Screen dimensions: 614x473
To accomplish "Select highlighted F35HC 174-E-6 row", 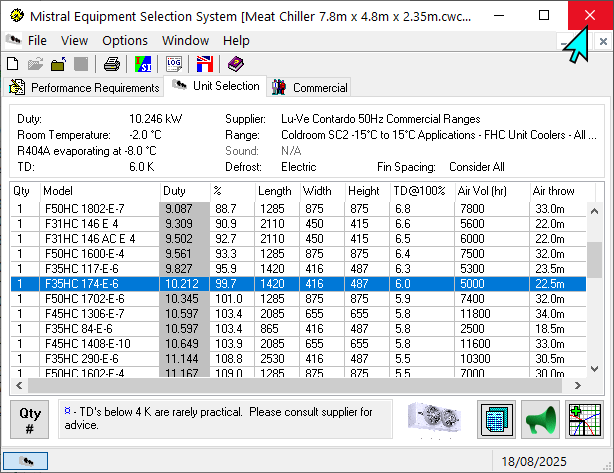I will pyautogui.click(x=298, y=283).
